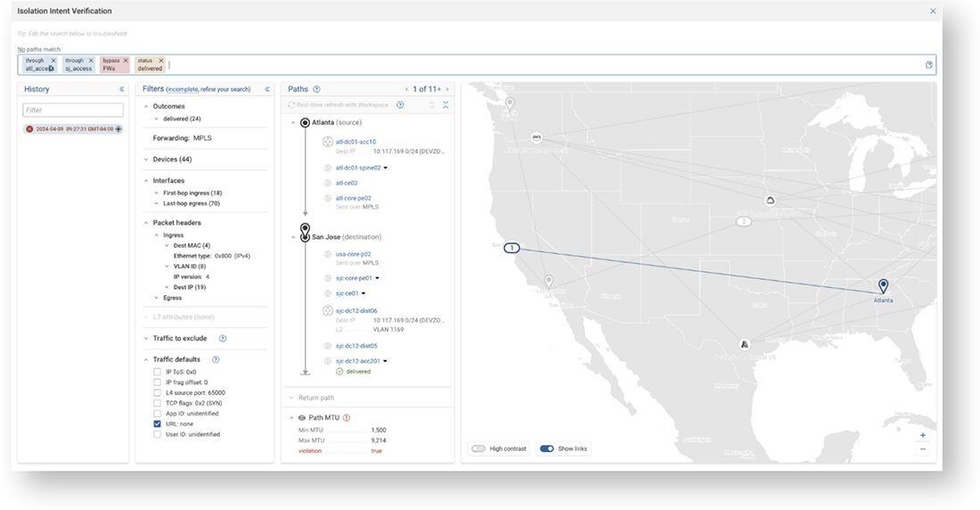This screenshot has width=980, height=510.
Task: Open dropdown next to atl-dc01-spine02
Action: point(386,168)
